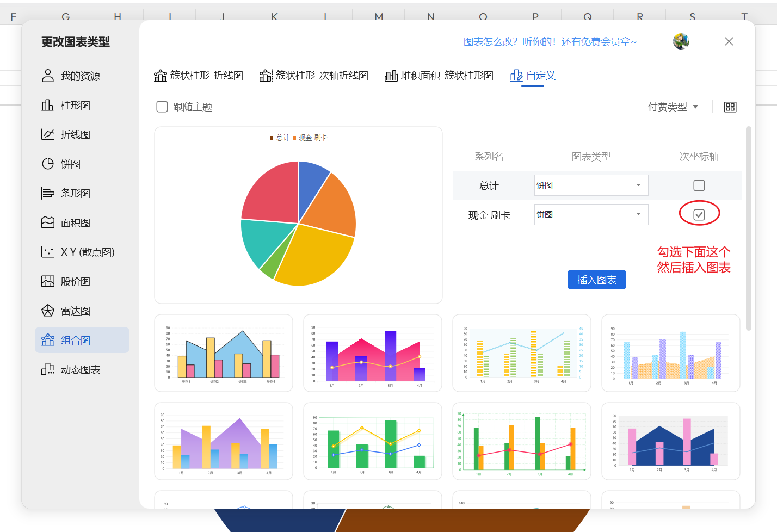
Task: Click the pie chart preview
Action: [298, 215]
